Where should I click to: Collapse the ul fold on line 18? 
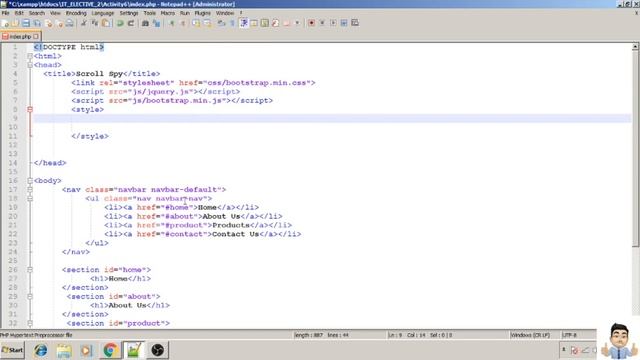(30, 198)
